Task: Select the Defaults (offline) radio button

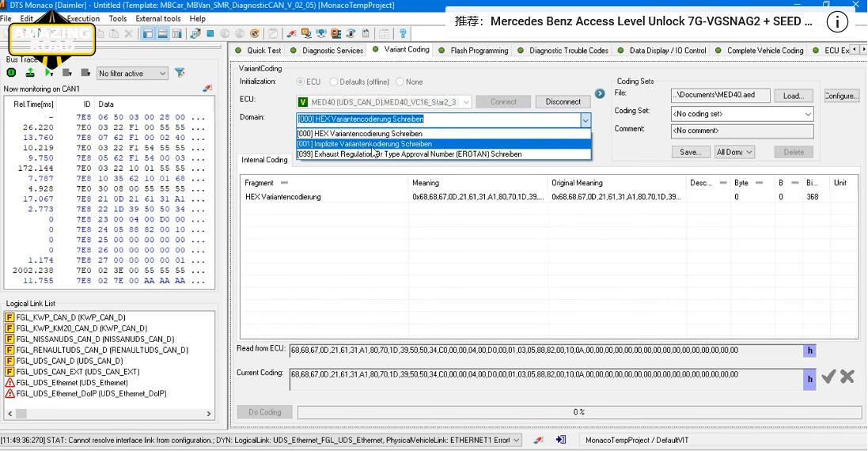Action: [x=333, y=82]
